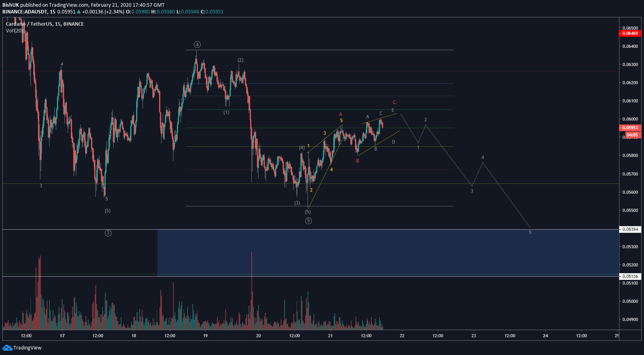This screenshot has width=644, height=355.
Task: Click the 0.04900 price axis label
Action: [630, 319]
